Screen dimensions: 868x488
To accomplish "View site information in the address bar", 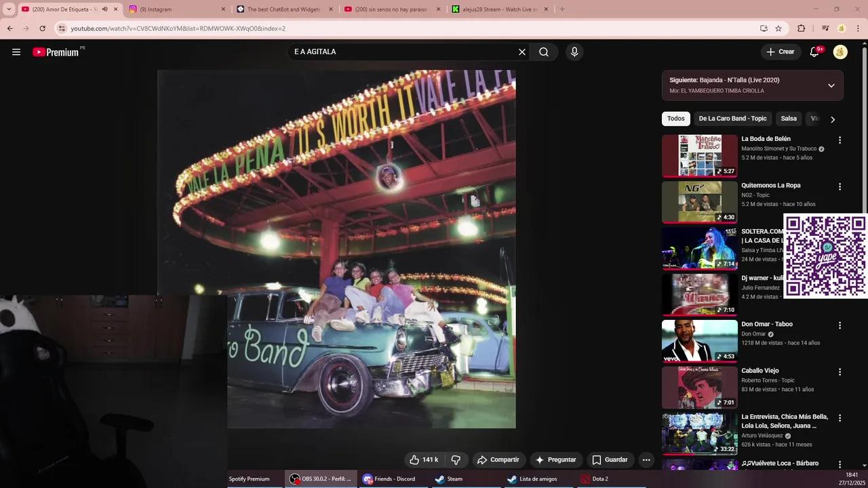I will (x=62, y=28).
